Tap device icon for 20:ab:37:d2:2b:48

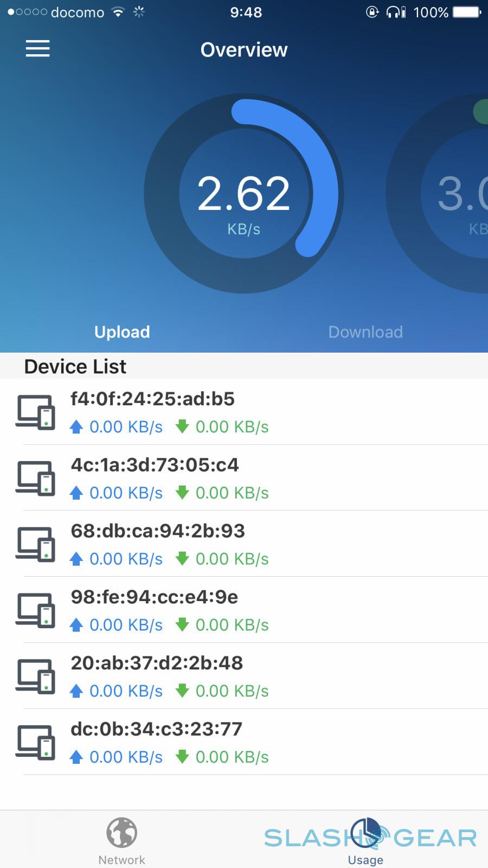click(35, 676)
